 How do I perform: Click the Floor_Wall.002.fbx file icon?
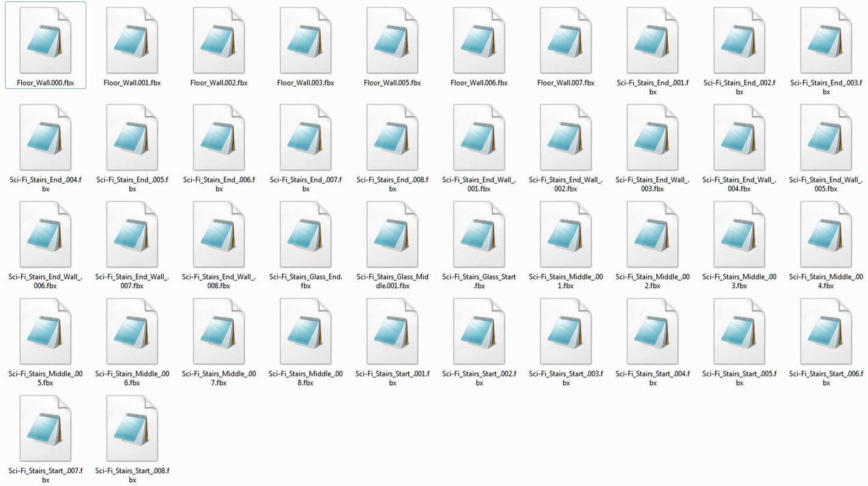(219, 40)
